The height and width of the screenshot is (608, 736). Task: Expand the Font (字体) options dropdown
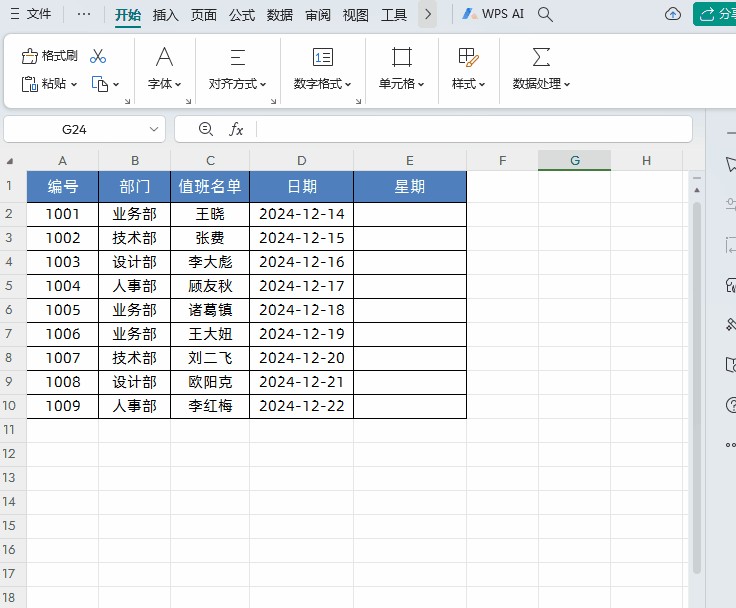pyautogui.click(x=164, y=85)
